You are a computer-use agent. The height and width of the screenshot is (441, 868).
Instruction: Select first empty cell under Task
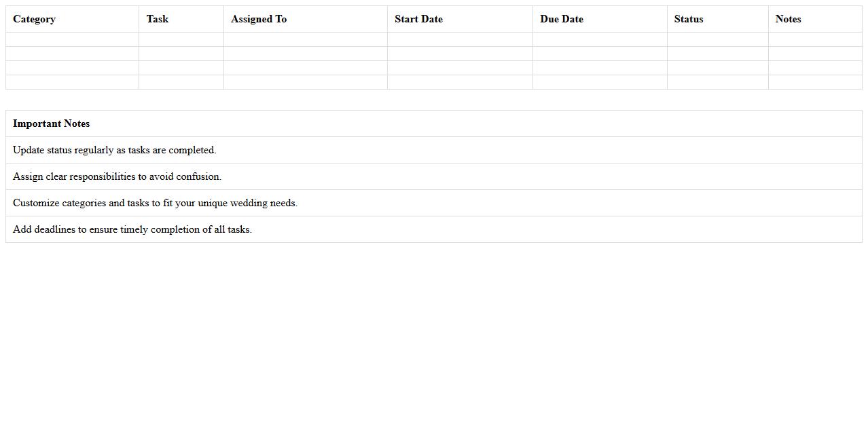coord(181,39)
